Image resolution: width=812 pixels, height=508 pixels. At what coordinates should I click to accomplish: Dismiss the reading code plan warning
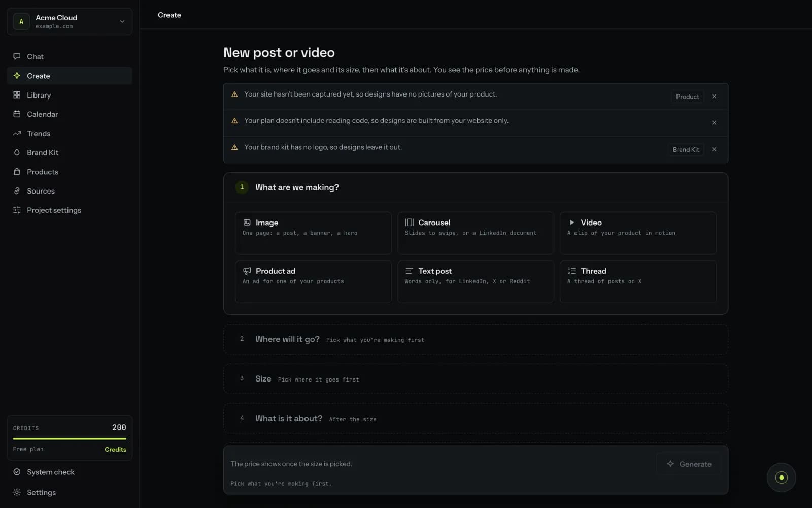click(714, 123)
